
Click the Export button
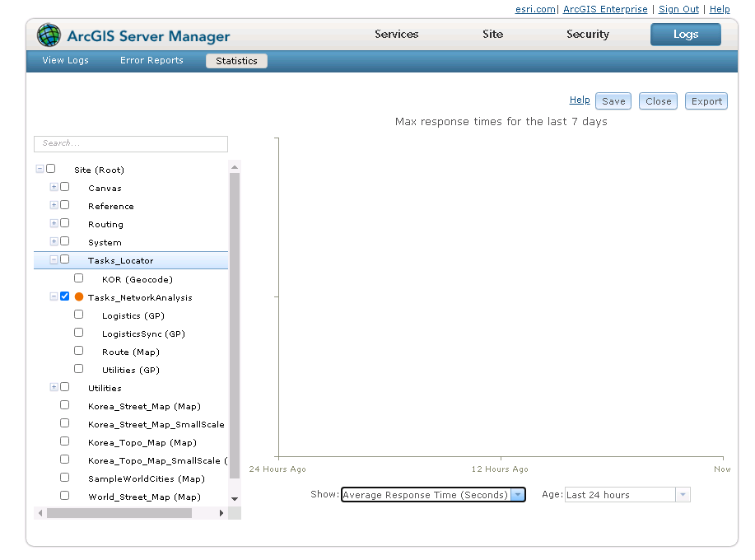(706, 101)
